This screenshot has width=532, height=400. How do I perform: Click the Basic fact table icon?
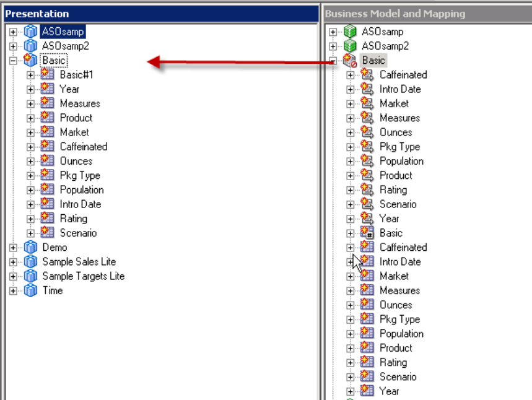[368, 233]
